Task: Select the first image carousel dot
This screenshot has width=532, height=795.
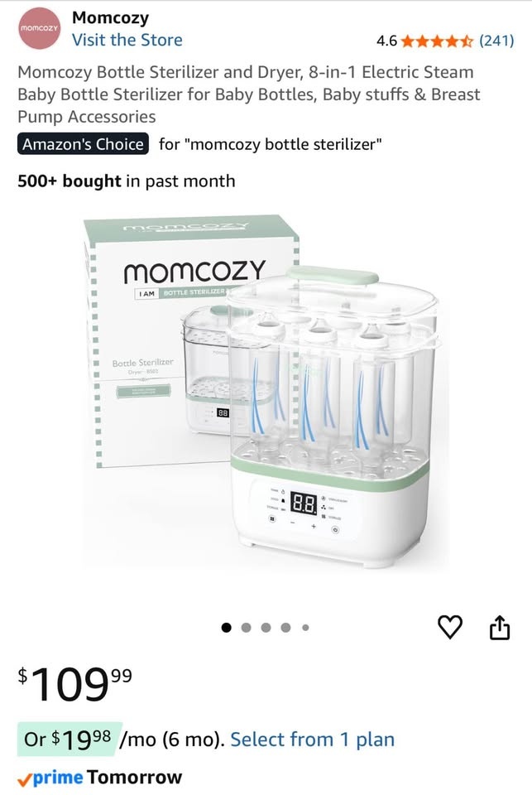Action: (x=227, y=628)
